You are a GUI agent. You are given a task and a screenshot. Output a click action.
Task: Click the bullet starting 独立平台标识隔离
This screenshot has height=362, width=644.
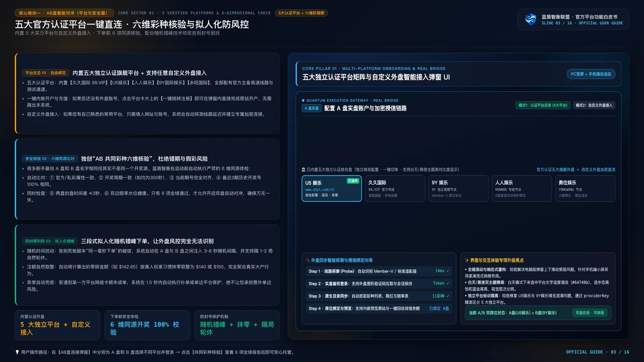(x=537, y=299)
